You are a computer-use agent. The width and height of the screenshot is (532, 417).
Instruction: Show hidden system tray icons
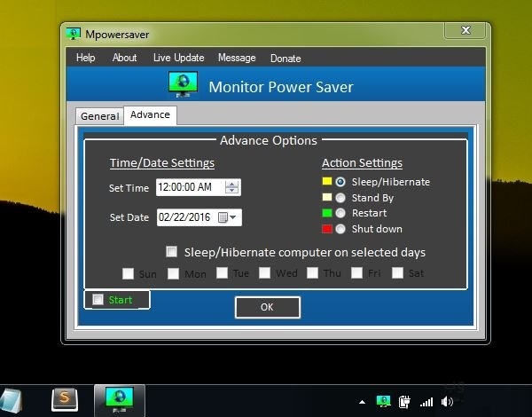tap(361, 402)
